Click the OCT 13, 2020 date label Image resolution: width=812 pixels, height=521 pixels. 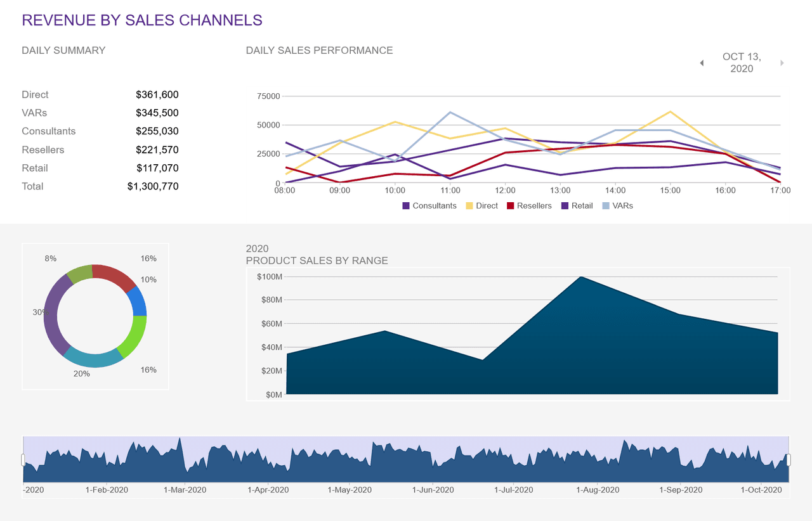coord(742,63)
